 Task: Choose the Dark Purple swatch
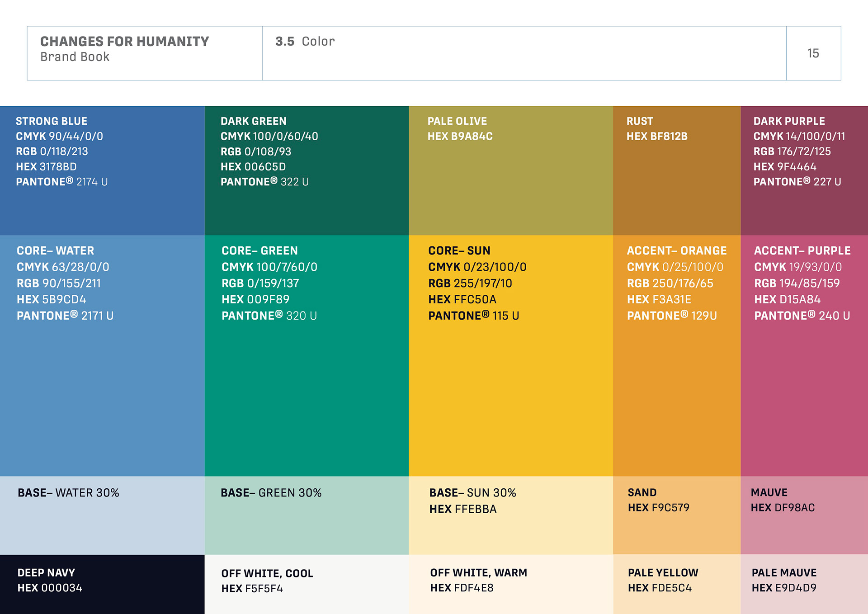pyautogui.click(x=804, y=170)
